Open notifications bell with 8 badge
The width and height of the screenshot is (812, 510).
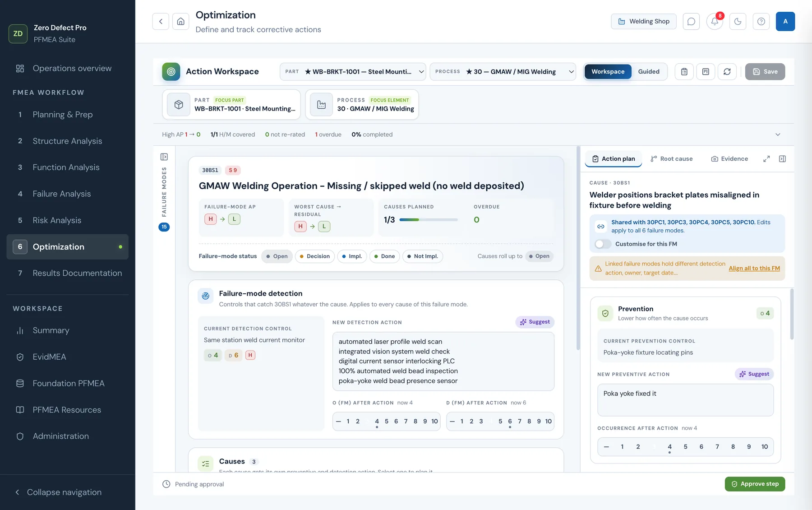click(x=715, y=21)
